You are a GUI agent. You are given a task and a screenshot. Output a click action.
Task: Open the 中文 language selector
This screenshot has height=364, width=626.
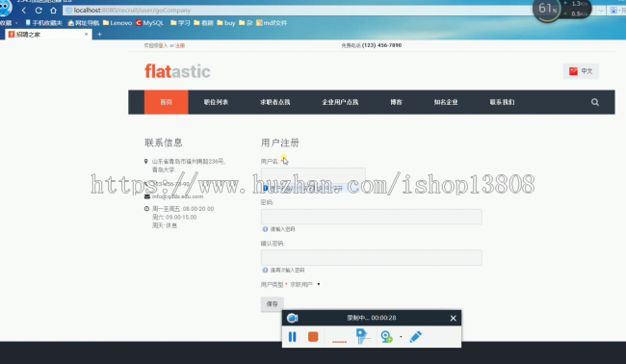click(581, 71)
